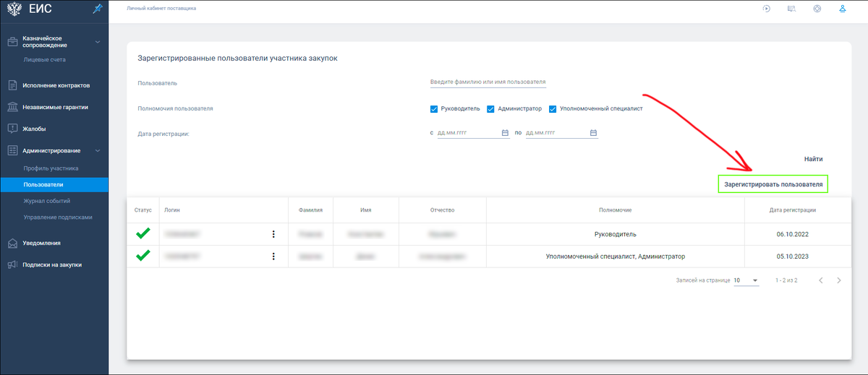
Task: Open the records per page dropdown
Action: (746, 280)
